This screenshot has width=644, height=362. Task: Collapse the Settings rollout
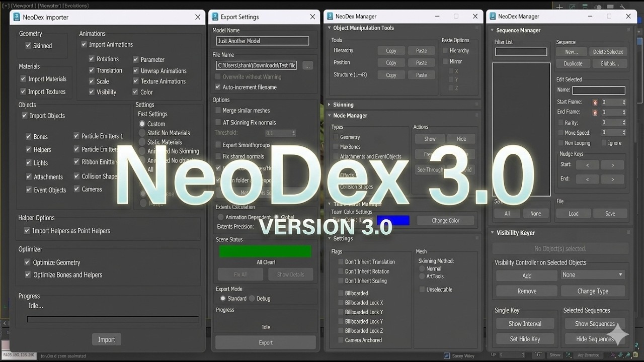tap(329, 239)
